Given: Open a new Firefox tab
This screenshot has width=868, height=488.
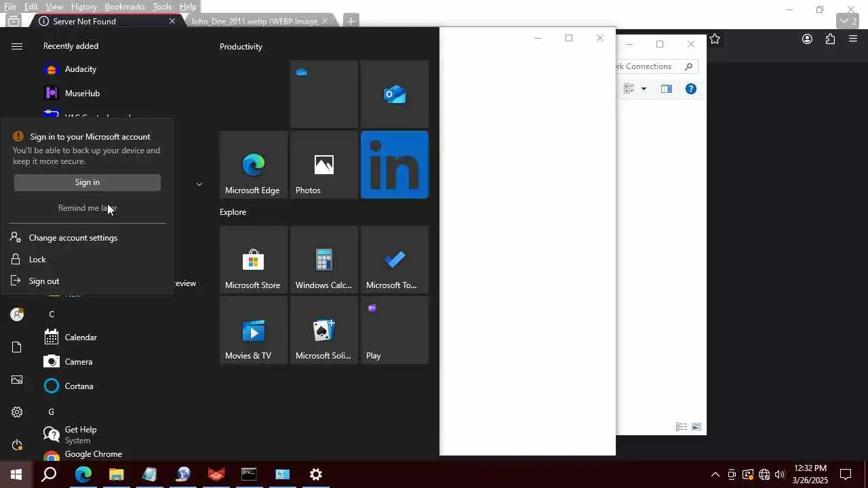Looking at the screenshot, I should [x=351, y=21].
